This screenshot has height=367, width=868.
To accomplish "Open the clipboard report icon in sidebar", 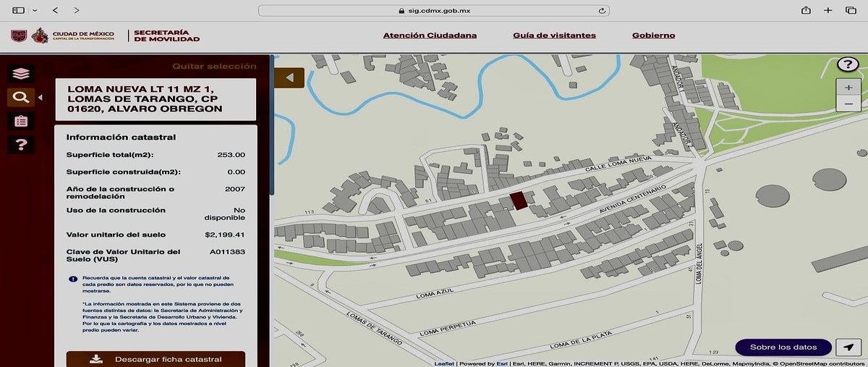I will pyautogui.click(x=21, y=121).
